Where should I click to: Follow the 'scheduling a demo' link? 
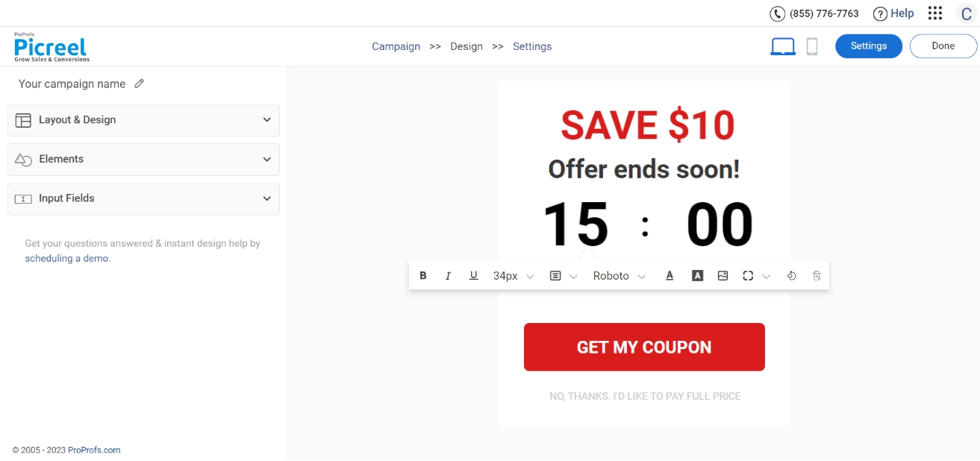click(x=66, y=258)
